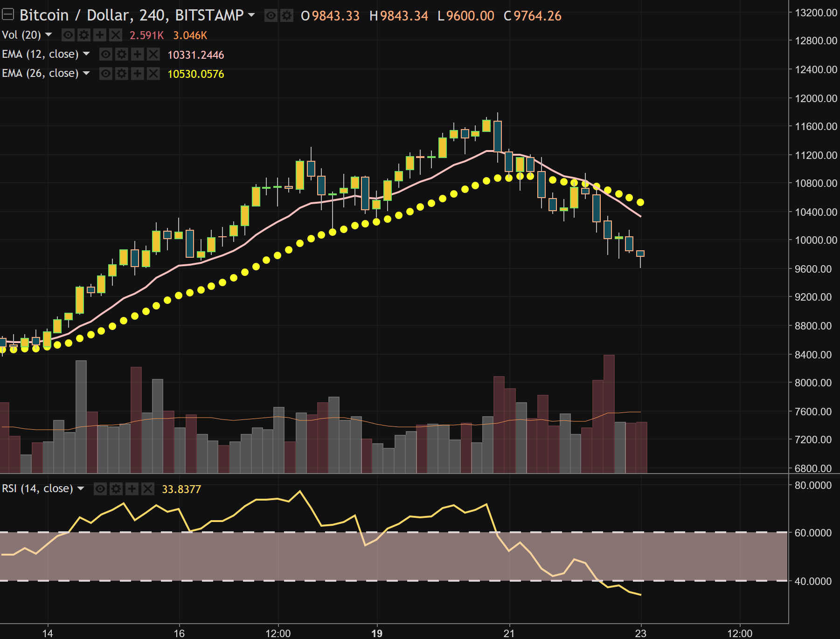Expand the RSI (14, close) dropdown arrow
The image size is (840, 639).
click(81, 488)
